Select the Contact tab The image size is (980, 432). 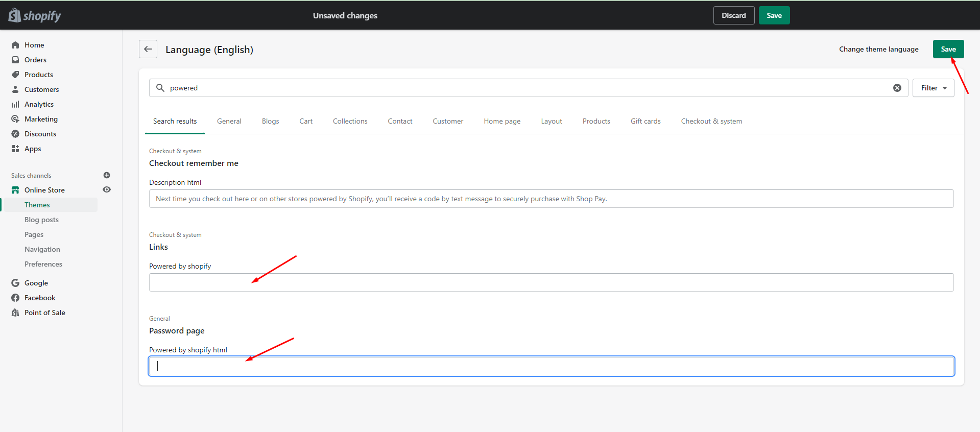pyautogui.click(x=400, y=121)
